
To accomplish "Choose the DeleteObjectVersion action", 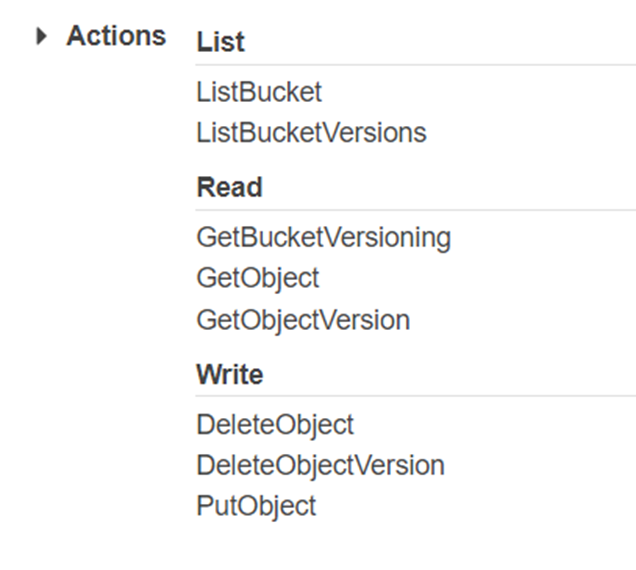I will coord(320,465).
